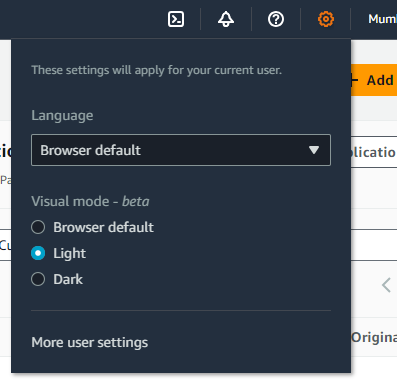Open the Mumbai region menu
This screenshot has width=397, height=383.
(382, 19)
